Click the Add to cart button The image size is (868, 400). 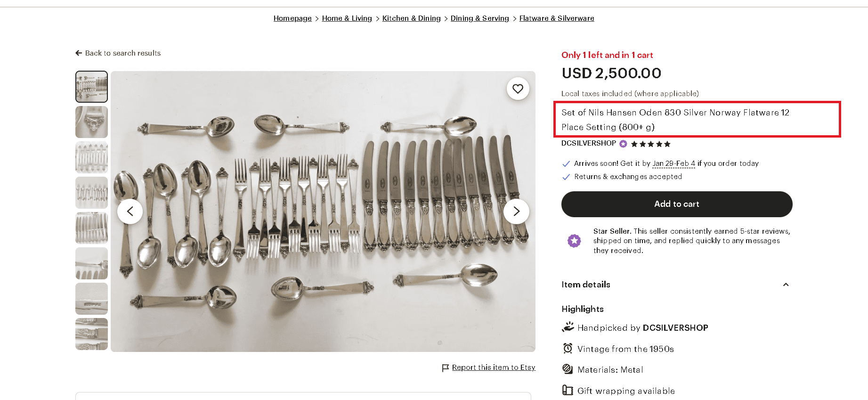(x=676, y=204)
